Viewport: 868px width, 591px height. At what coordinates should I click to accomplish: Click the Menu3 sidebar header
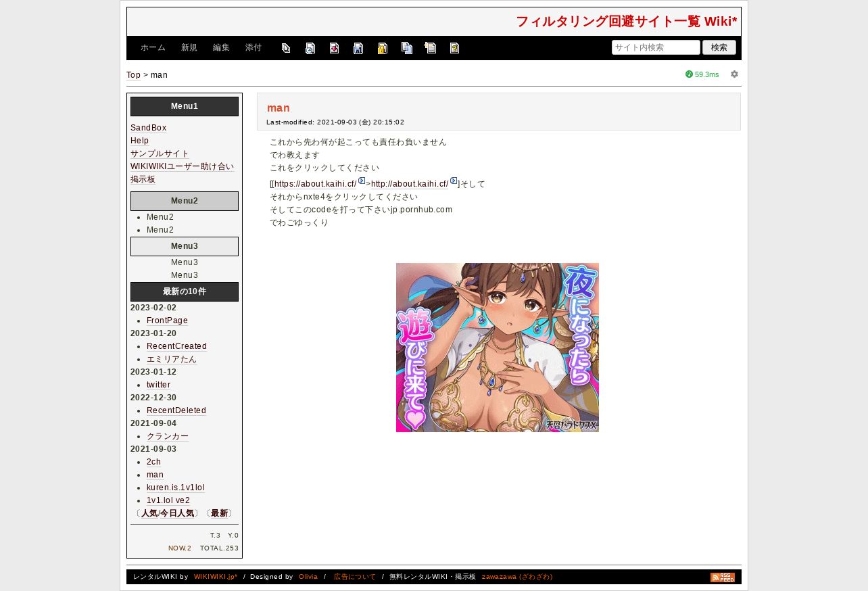(x=185, y=246)
